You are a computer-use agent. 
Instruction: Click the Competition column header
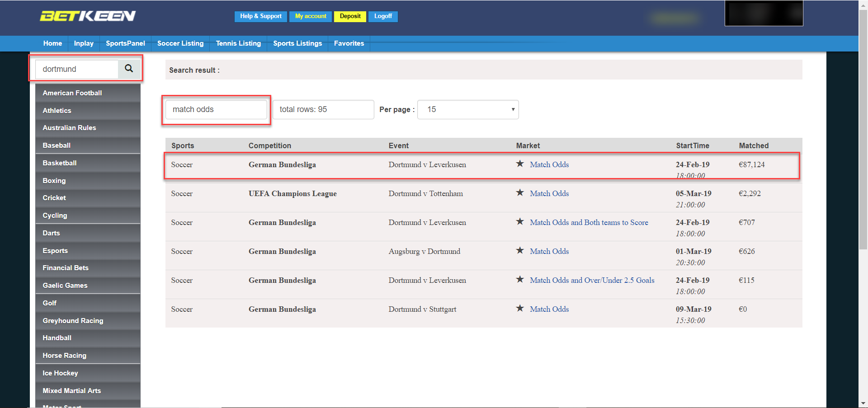pyautogui.click(x=270, y=145)
